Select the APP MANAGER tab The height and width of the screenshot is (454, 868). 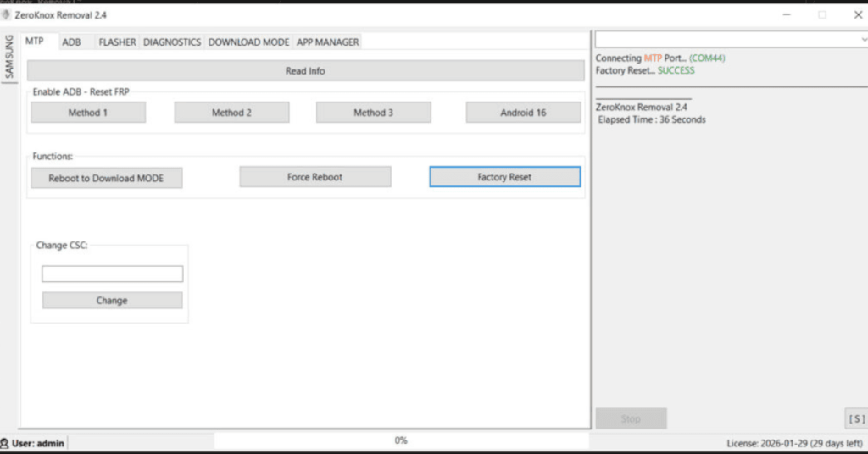coord(328,42)
